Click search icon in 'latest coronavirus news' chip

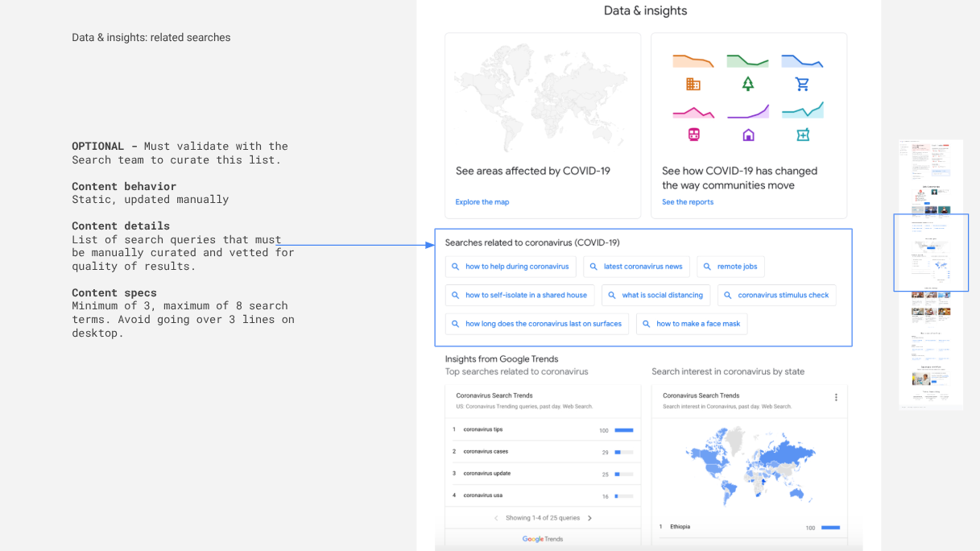coord(594,267)
